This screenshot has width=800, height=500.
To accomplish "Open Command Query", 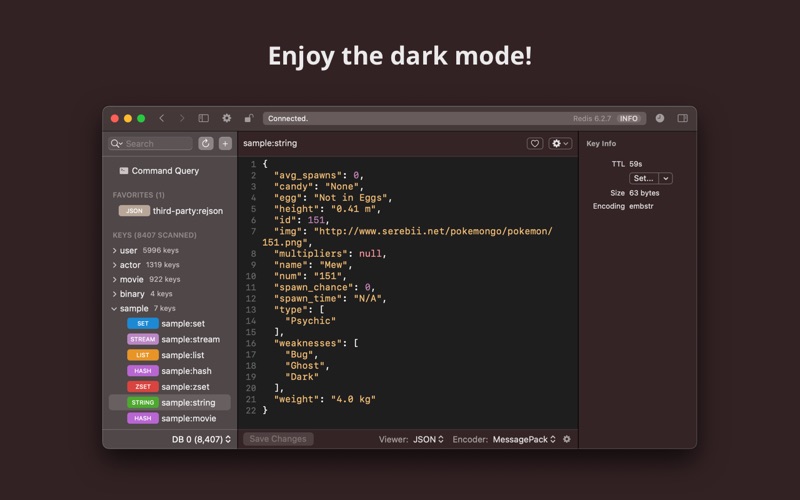I will click(164, 171).
